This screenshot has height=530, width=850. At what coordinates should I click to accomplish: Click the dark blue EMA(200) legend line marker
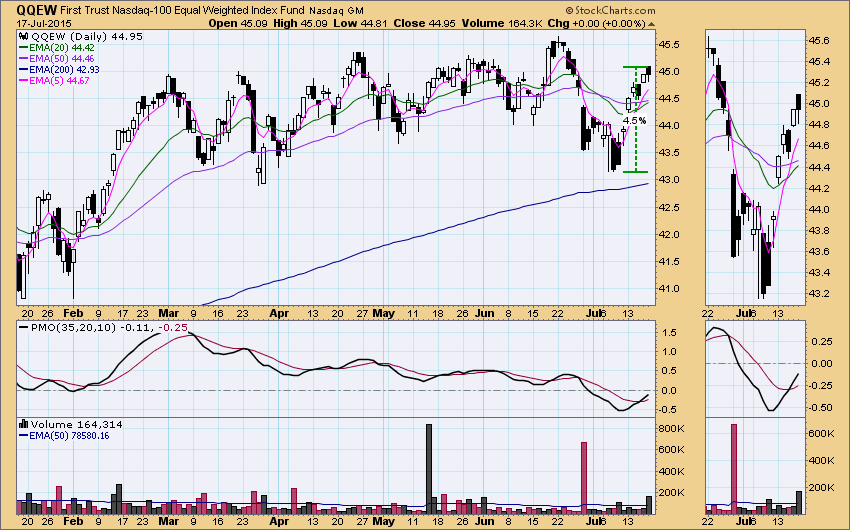pos(23,70)
